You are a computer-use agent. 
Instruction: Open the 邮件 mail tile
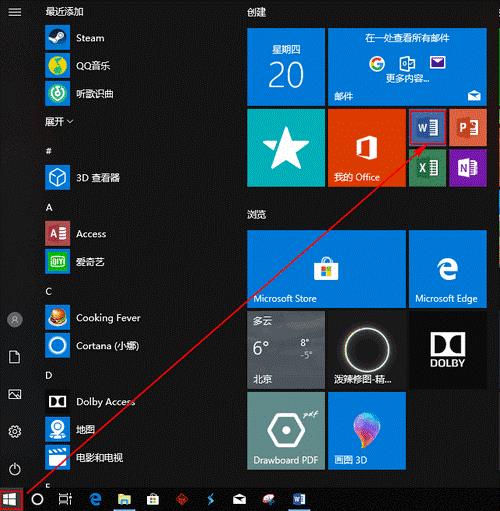[407, 67]
